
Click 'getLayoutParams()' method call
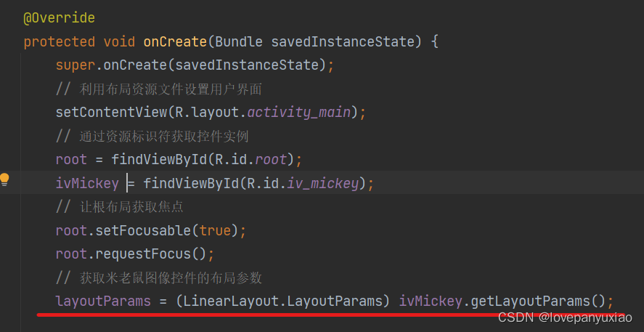point(537,301)
